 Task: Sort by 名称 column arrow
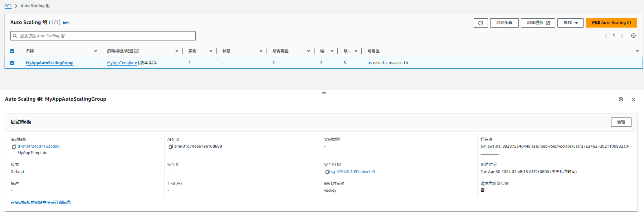[x=96, y=51]
